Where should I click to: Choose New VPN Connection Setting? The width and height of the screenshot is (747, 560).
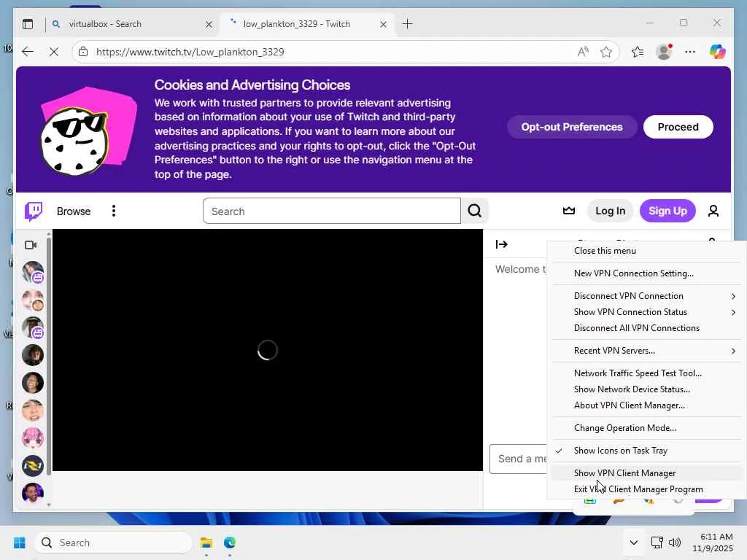647,273
